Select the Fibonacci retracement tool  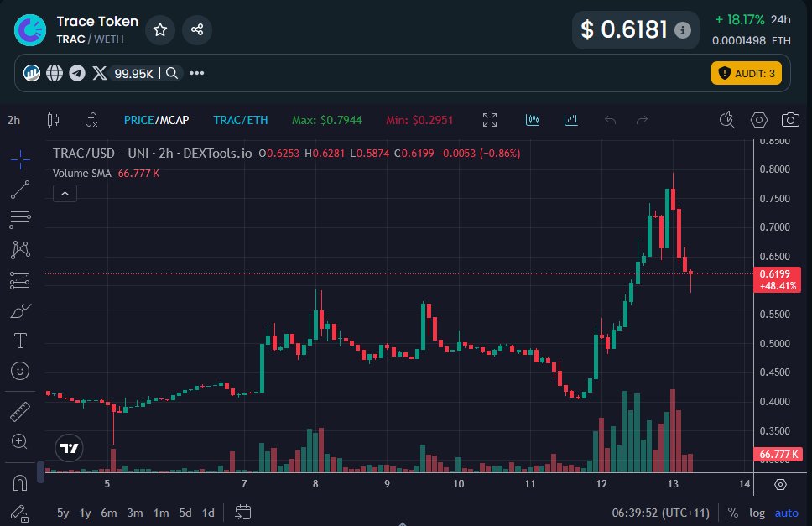coord(20,220)
